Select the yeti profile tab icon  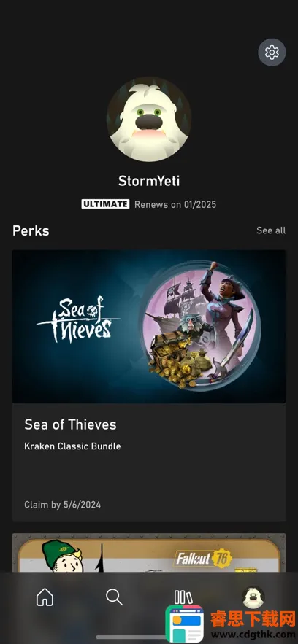pos(253,597)
